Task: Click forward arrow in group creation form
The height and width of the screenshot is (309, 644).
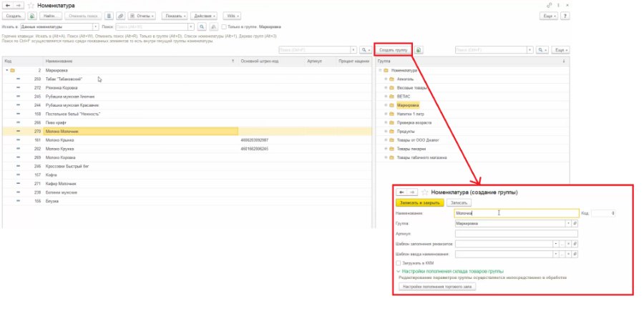Action: pyautogui.click(x=412, y=192)
